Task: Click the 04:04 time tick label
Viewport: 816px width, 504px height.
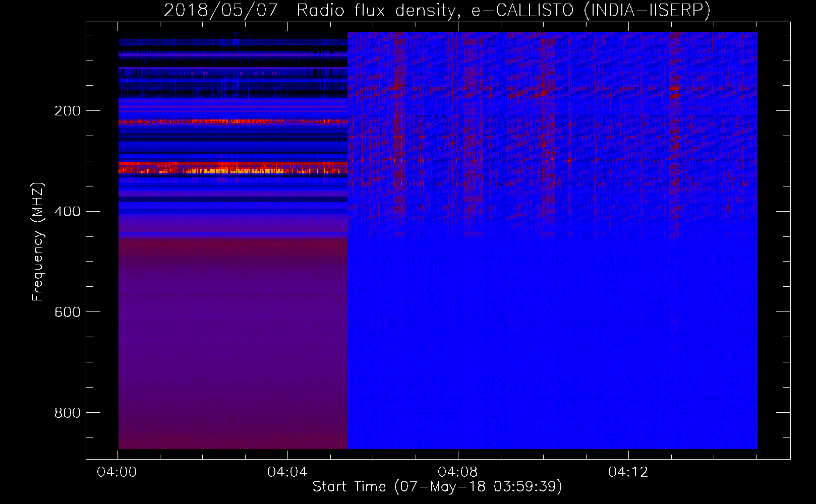Action: 287,472
